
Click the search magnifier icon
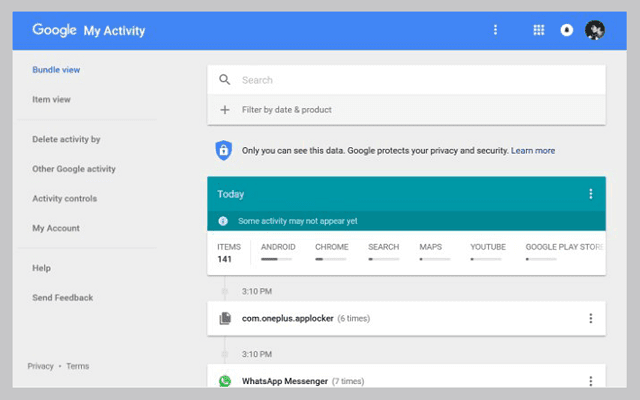[x=224, y=80]
